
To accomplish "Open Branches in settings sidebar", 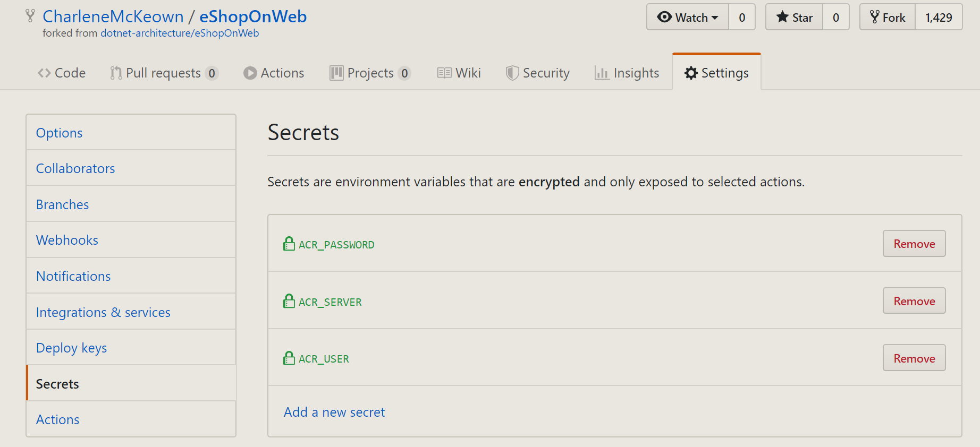I will (131, 204).
